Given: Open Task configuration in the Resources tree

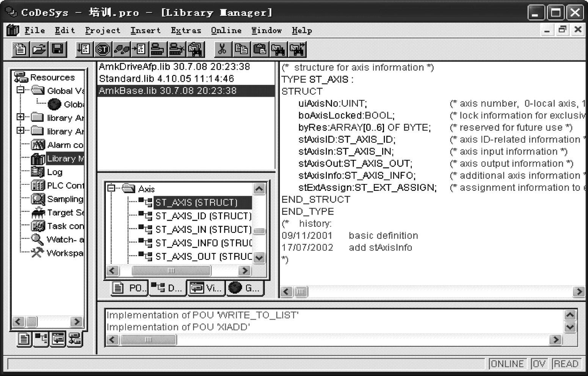Looking at the screenshot, I should coord(57,226).
